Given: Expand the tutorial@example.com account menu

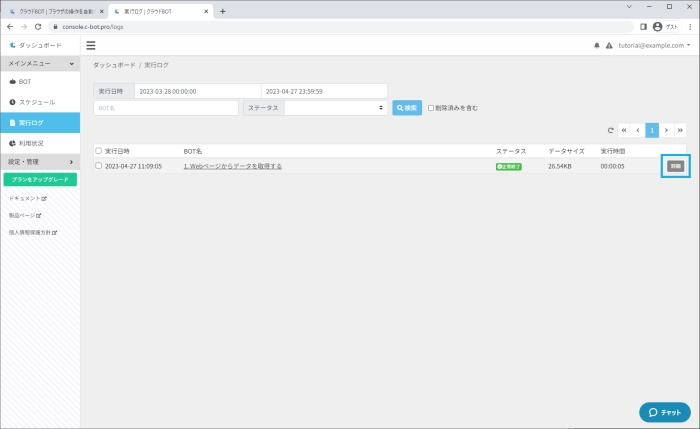Looking at the screenshot, I should point(654,45).
